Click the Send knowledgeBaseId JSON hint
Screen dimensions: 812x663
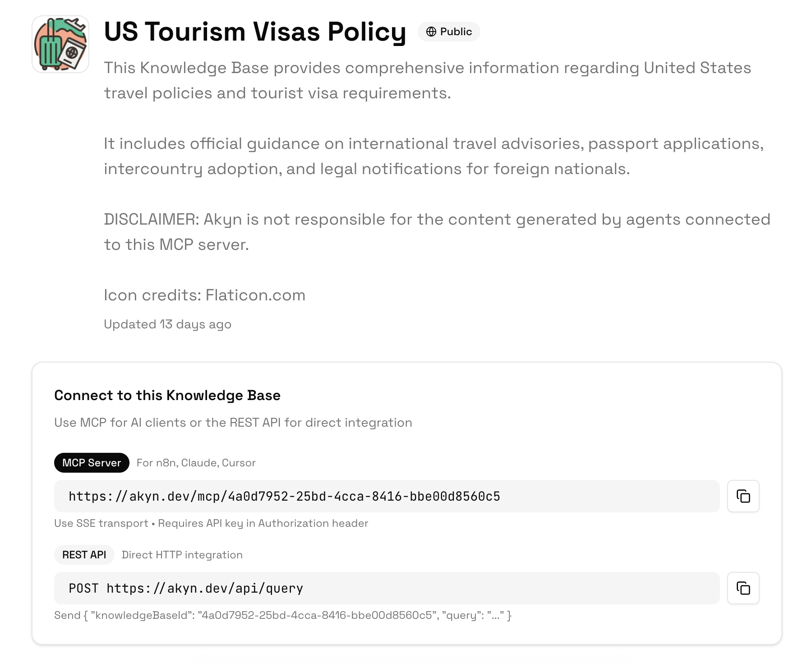pos(282,615)
